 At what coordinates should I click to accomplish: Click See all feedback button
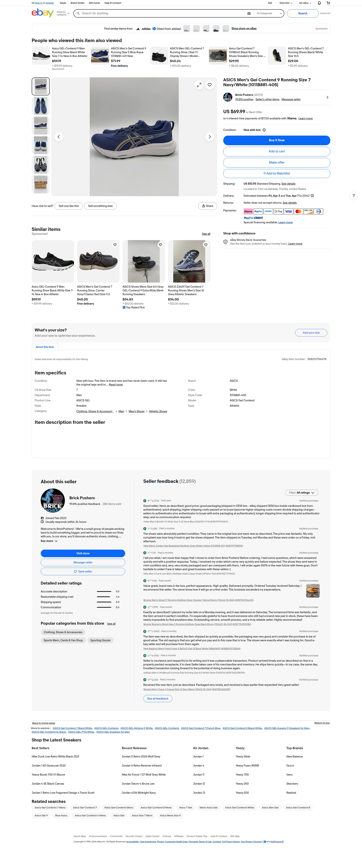tap(158, 698)
